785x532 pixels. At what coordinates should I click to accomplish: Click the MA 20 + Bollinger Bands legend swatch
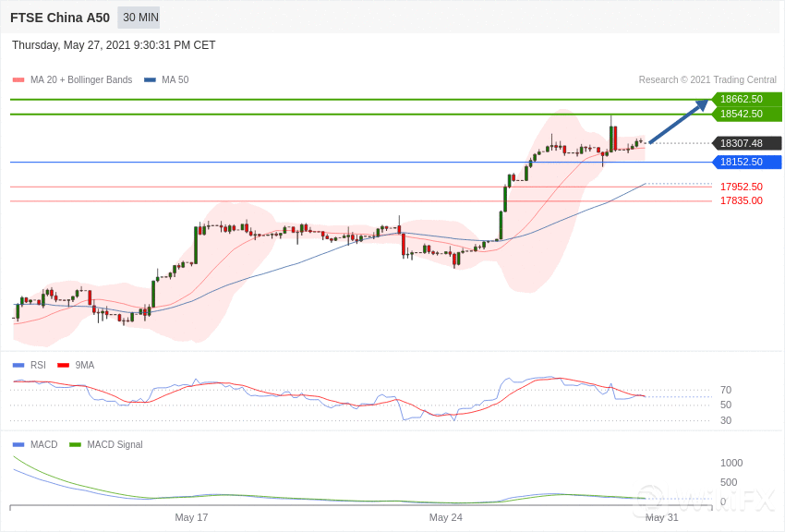18,80
